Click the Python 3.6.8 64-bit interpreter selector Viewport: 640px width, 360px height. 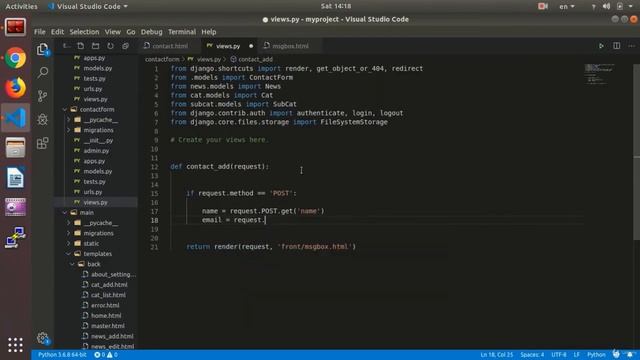62,355
